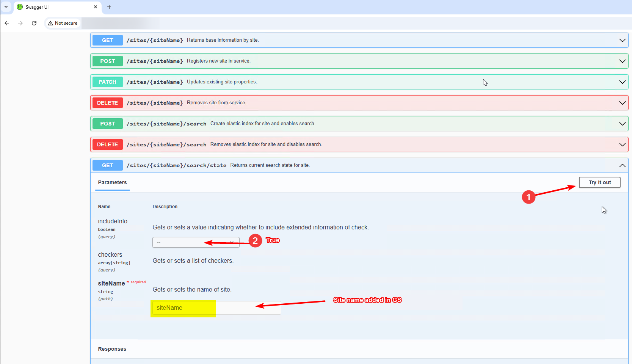Select the Parameters tab

click(x=112, y=182)
